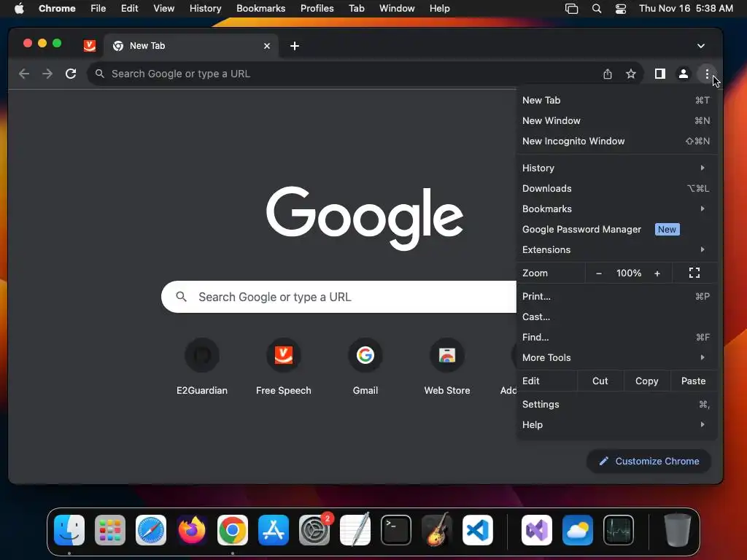This screenshot has width=747, height=560.
Task: Click the Paste button in Edit row
Action: point(693,381)
